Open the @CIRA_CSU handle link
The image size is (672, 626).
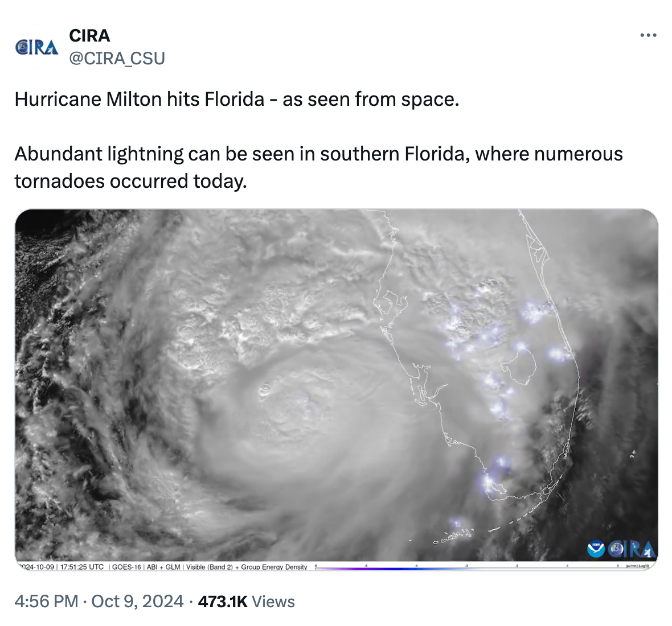[x=117, y=58]
